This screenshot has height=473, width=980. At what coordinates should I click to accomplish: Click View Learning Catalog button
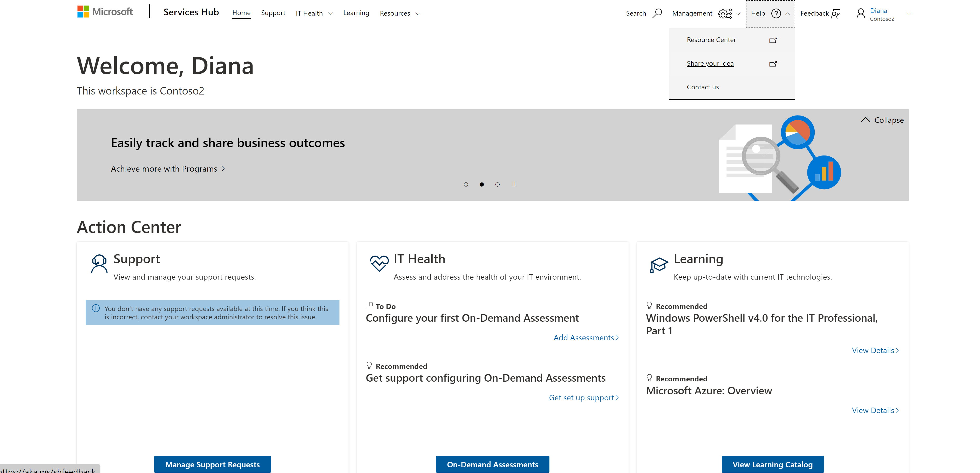772,464
